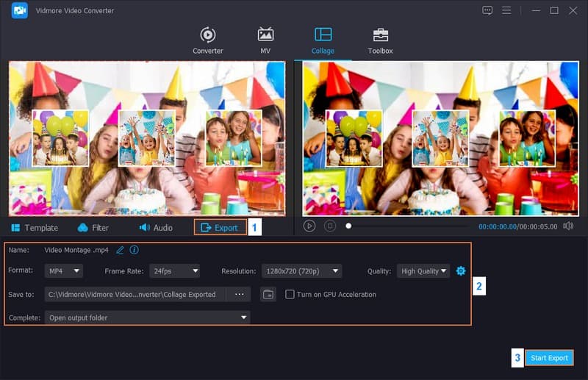Open quality settings gear icon

coord(461,271)
